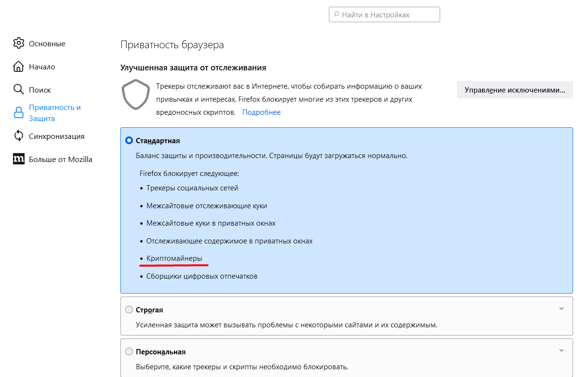
Task: Select the Стандартная protection radio button
Action: (x=129, y=141)
